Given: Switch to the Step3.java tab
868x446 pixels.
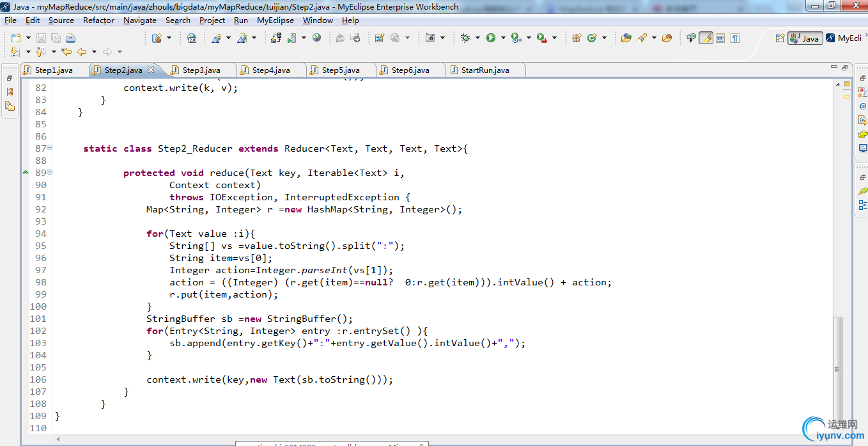Looking at the screenshot, I should pos(201,70).
